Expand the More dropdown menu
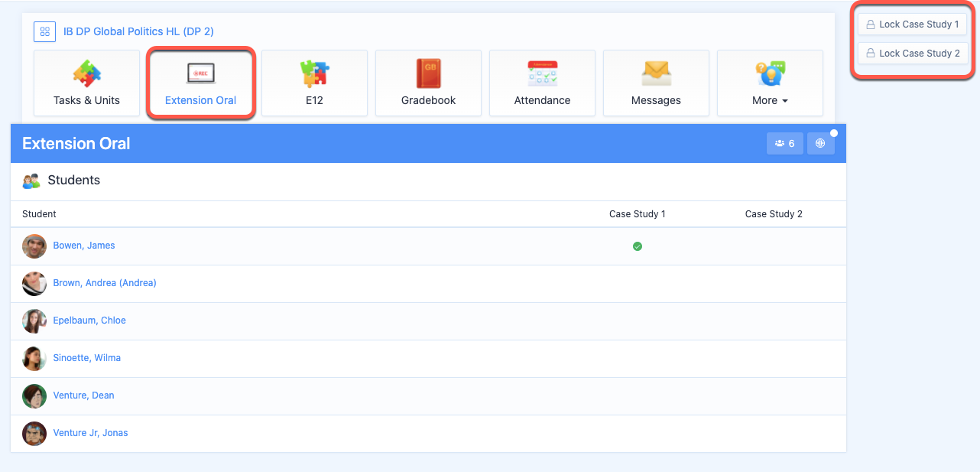Image resolution: width=980 pixels, height=472 pixels. (x=770, y=83)
